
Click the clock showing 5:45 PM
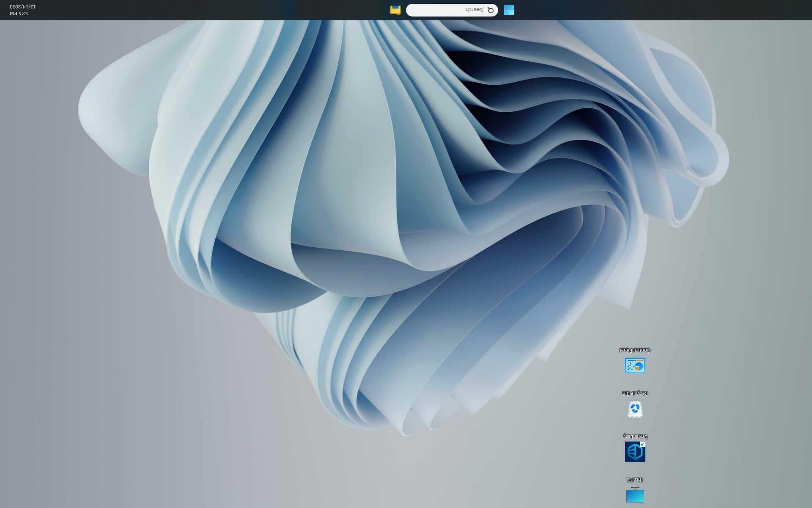[x=19, y=13]
